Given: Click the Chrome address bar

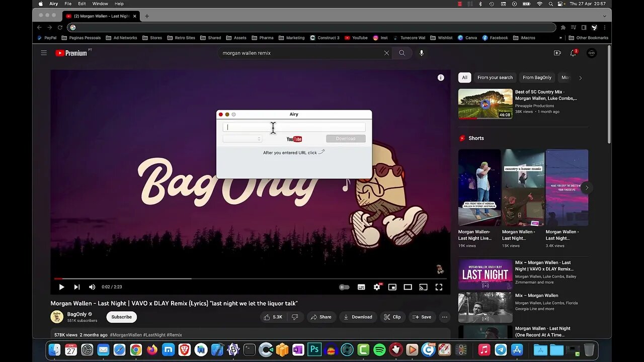Looking at the screenshot, I should (312, 28).
